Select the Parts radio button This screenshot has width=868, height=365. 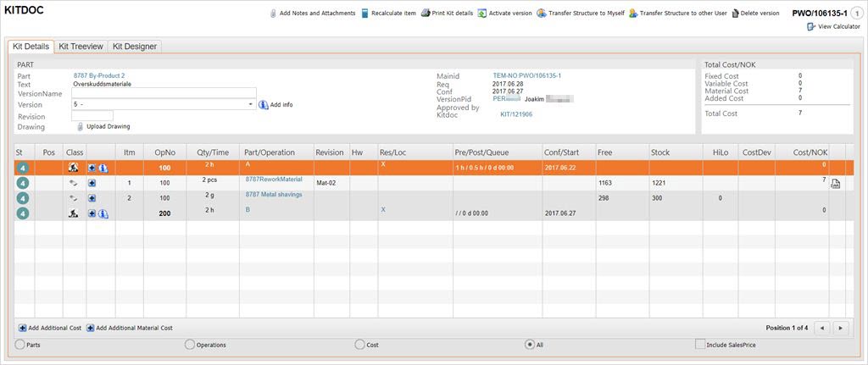coord(19,345)
